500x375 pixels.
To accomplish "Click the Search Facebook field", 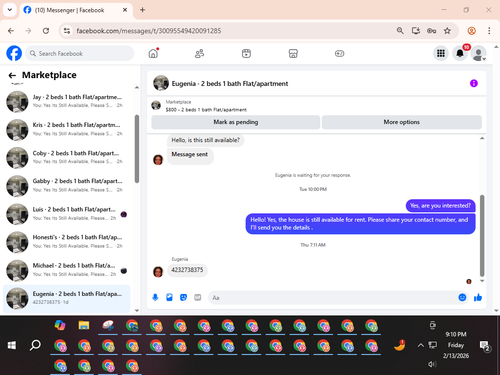I will [80, 53].
